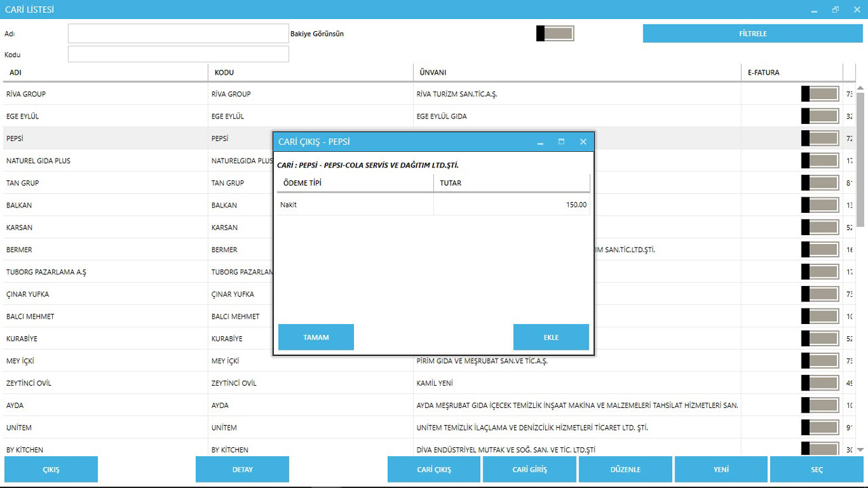Toggle E-Fatura switch for AYDA
This screenshot has height=488, width=868.
[821, 405]
